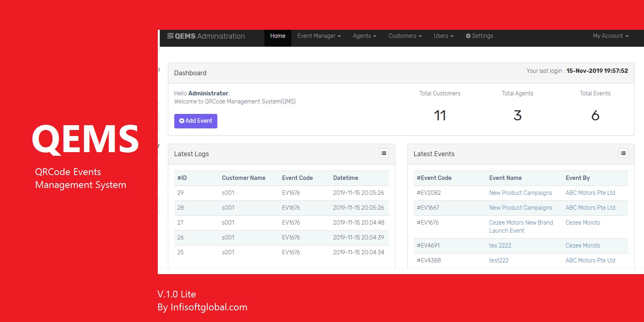Click the QEMS Administration brand title
The width and height of the screenshot is (644, 322).
click(x=209, y=36)
